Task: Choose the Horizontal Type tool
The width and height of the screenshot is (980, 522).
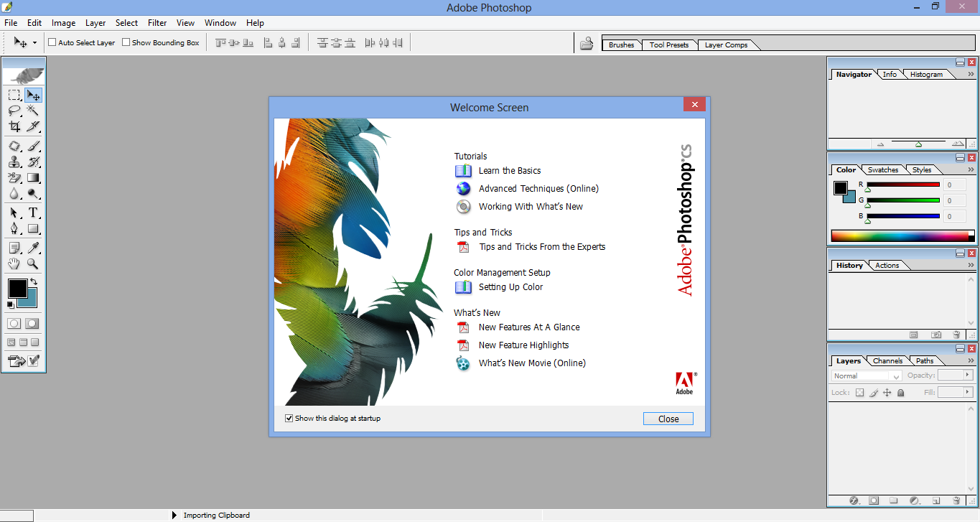Action: pos(32,213)
